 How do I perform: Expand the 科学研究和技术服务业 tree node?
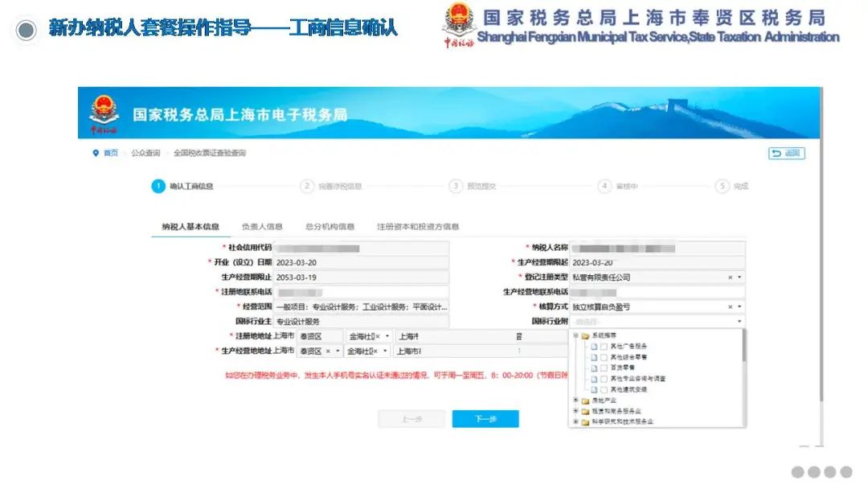coord(575,421)
